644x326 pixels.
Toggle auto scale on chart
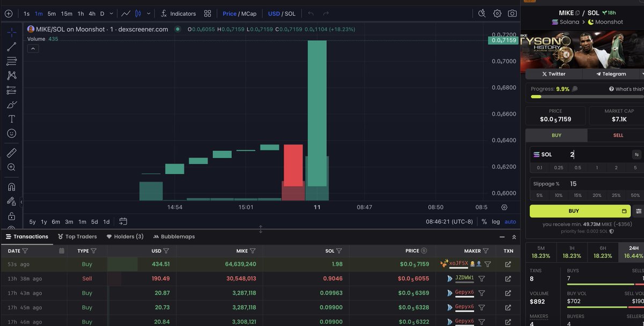click(x=510, y=222)
